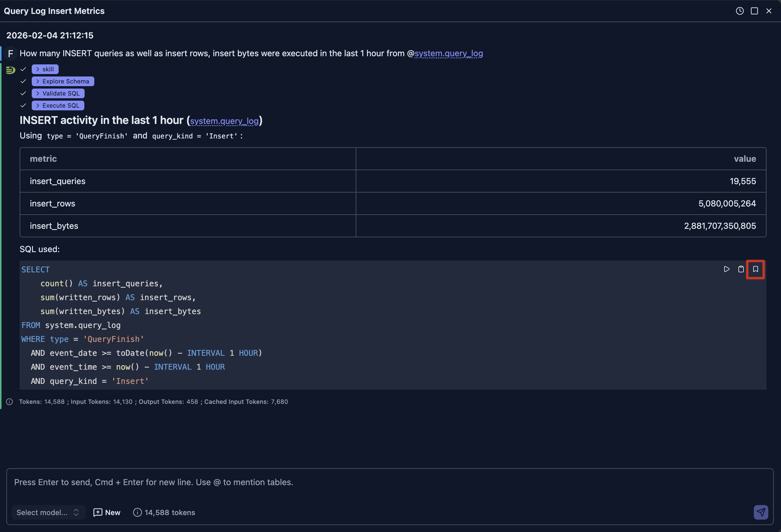The width and height of the screenshot is (781, 532).
Task: Expand the skill step
Action: (45, 69)
